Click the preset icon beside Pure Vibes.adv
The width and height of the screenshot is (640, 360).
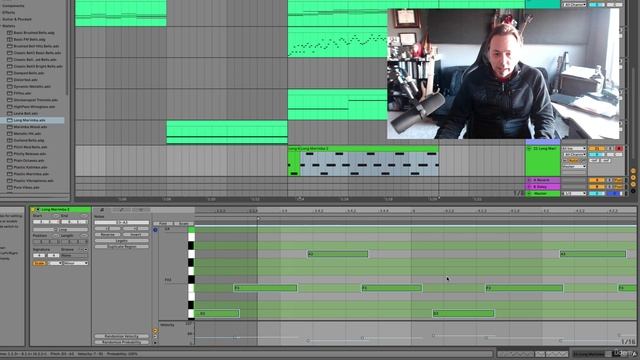[10, 187]
